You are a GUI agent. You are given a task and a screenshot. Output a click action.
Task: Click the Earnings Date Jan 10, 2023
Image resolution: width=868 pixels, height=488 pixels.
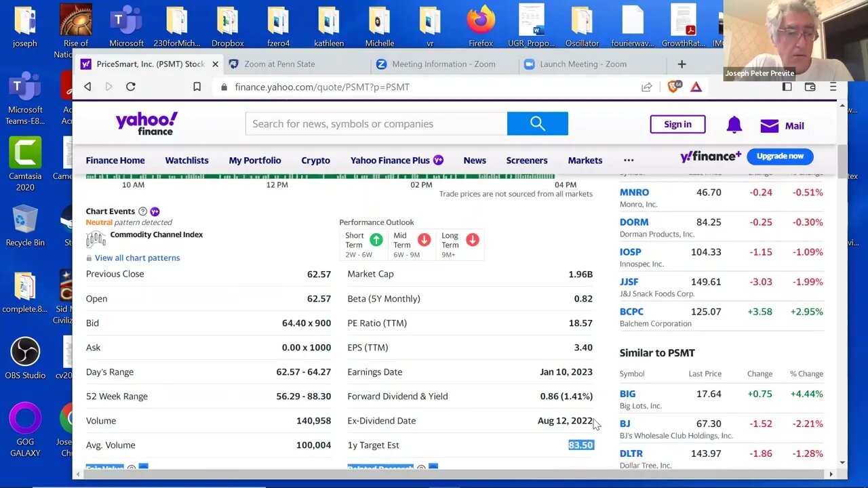566,372
